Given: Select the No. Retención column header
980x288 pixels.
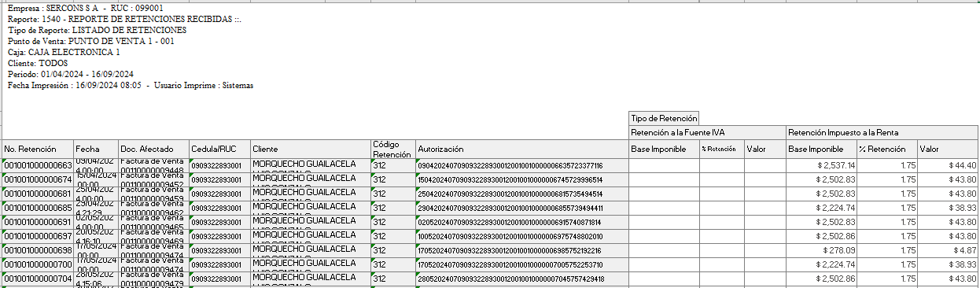Looking at the screenshot, I should pos(38,149).
